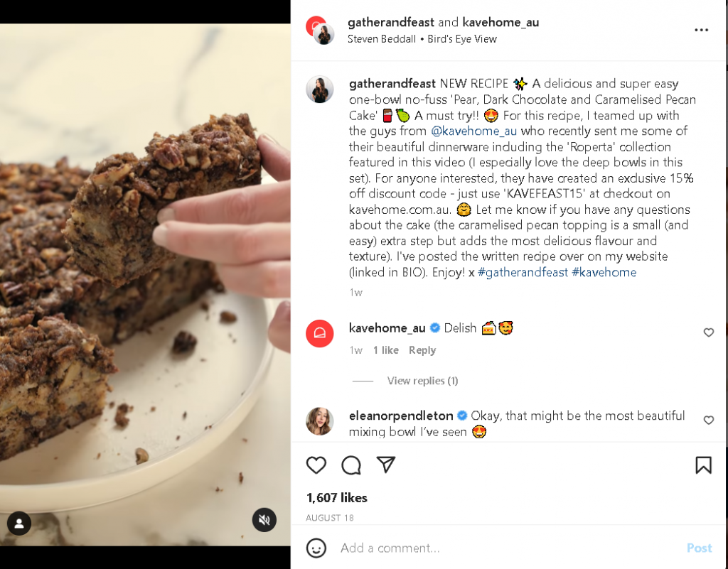
Task: Click the camera avatar icon in bottom-left corner
Action: pos(18,524)
